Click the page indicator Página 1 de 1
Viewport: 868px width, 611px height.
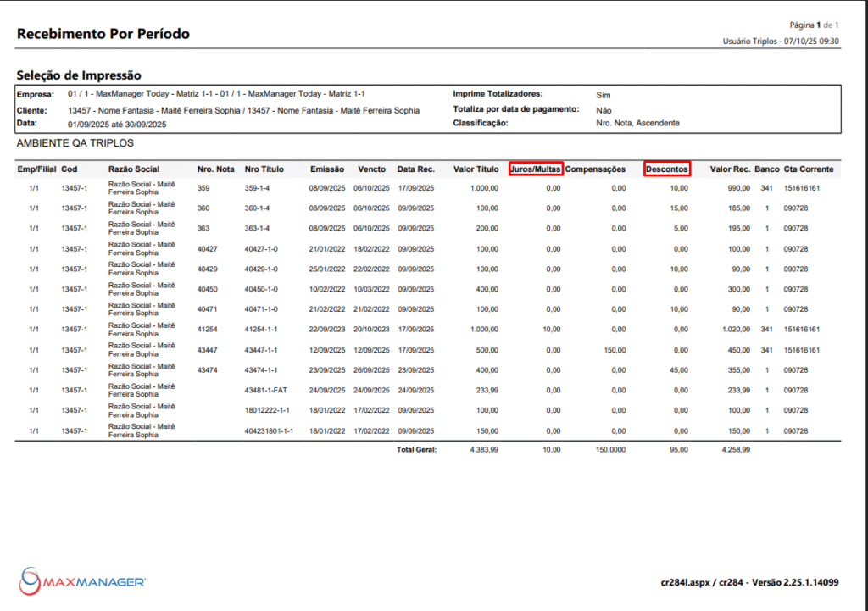814,25
